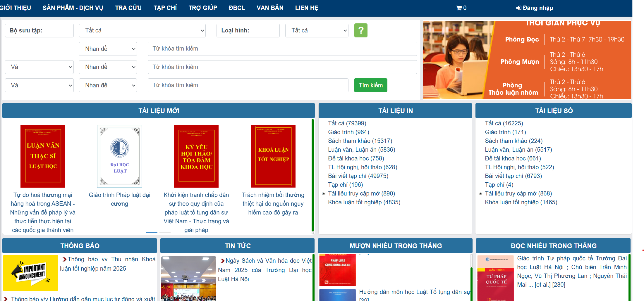Open Bài viết tạp chí (49975) link
The height and width of the screenshot is (301, 644).
(x=358, y=176)
